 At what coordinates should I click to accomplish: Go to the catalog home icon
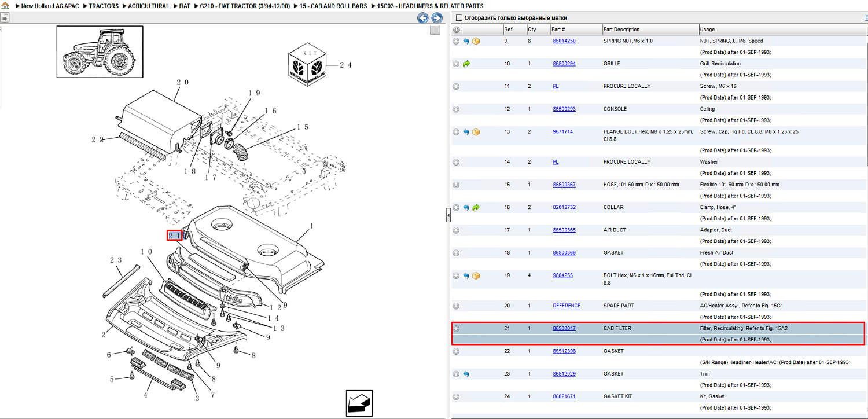5,6
